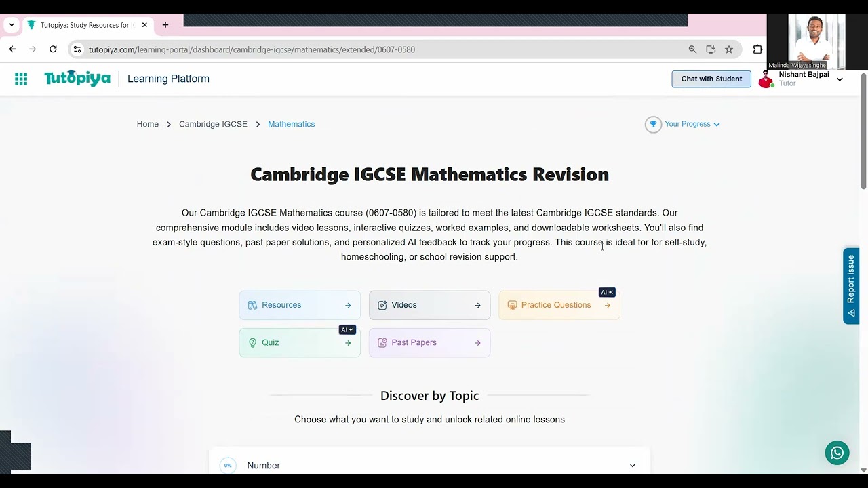Image resolution: width=868 pixels, height=488 pixels.
Task: Open a new browser tab with plus icon
Action: point(165,25)
